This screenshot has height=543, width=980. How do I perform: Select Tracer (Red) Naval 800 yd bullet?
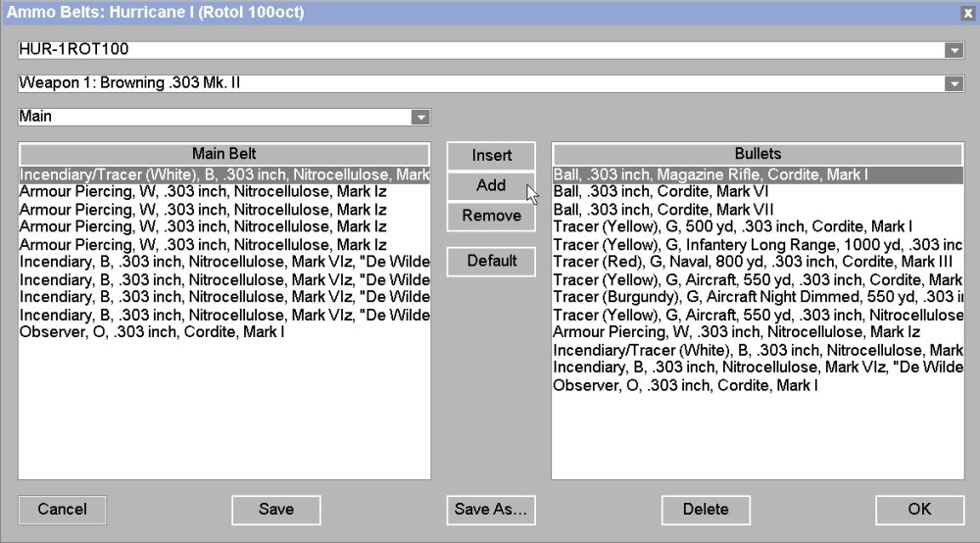[752, 262]
